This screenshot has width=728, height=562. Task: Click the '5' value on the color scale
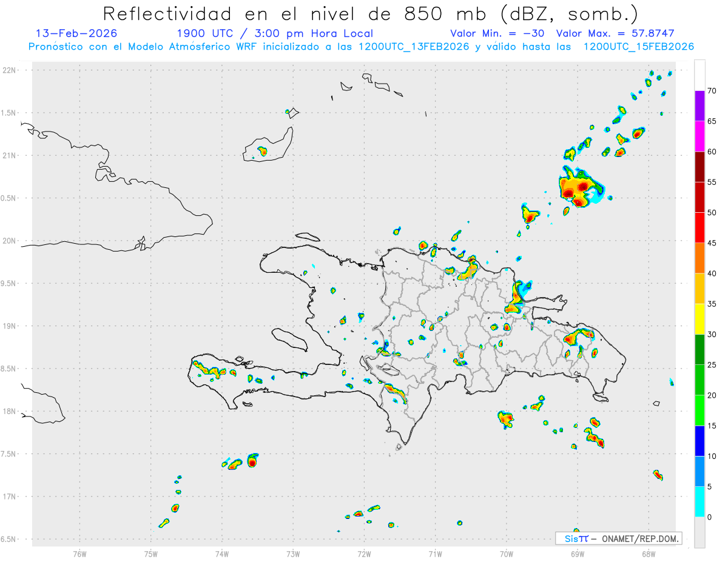tap(710, 487)
